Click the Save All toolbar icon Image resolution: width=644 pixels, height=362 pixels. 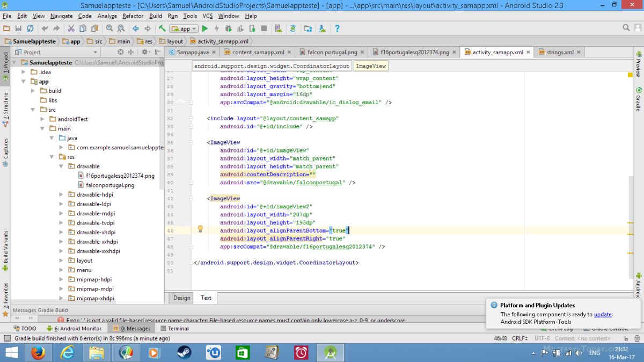click(18, 28)
